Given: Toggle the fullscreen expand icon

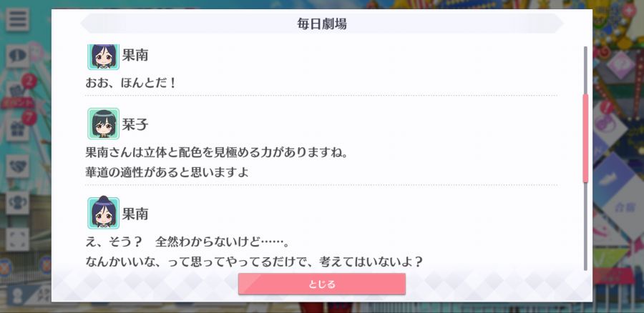Looking at the screenshot, I should point(18,239).
